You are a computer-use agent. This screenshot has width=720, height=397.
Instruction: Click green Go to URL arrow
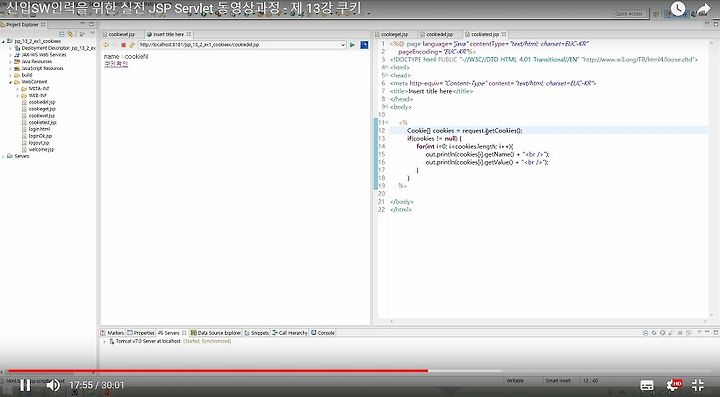[352, 45]
